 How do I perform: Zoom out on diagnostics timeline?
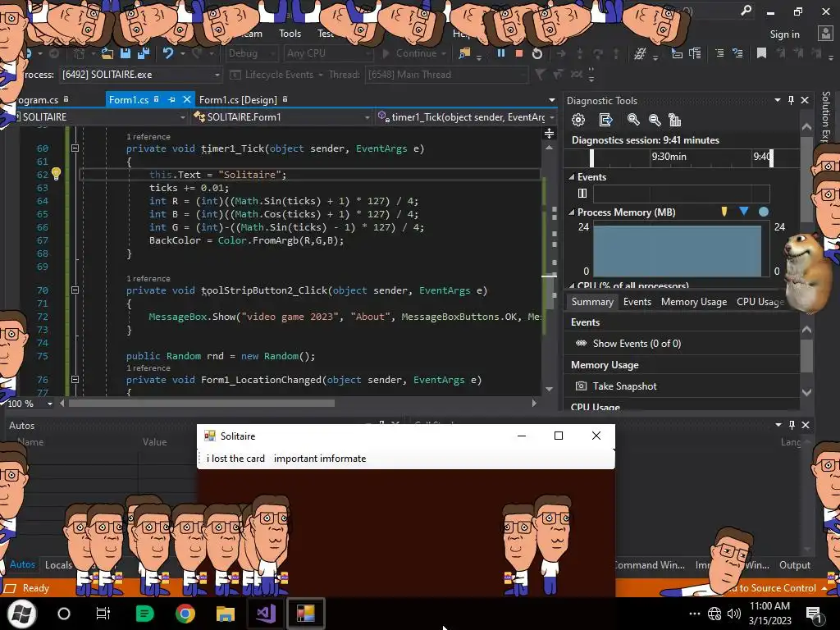pyautogui.click(x=654, y=120)
